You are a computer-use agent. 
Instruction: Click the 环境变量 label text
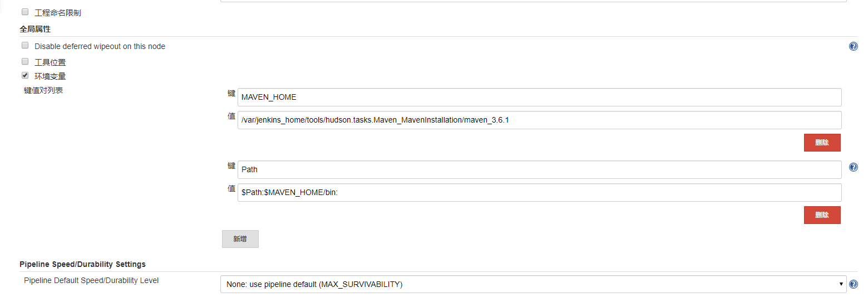click(x=50, y=76)
